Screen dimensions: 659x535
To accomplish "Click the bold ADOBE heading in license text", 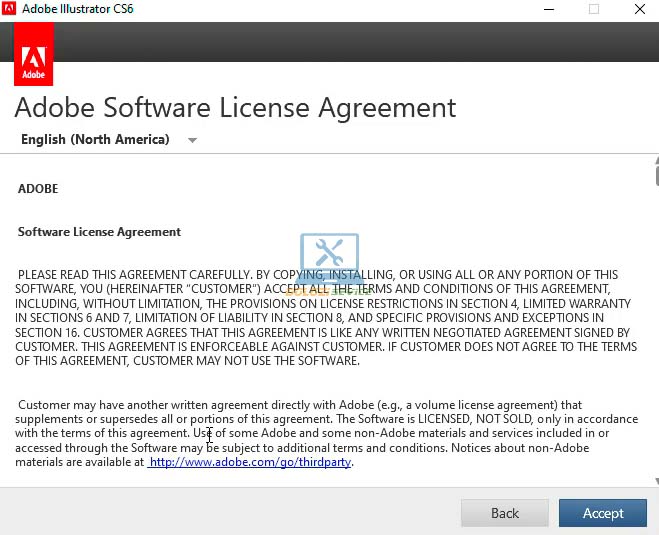I will tap(38, 189).
